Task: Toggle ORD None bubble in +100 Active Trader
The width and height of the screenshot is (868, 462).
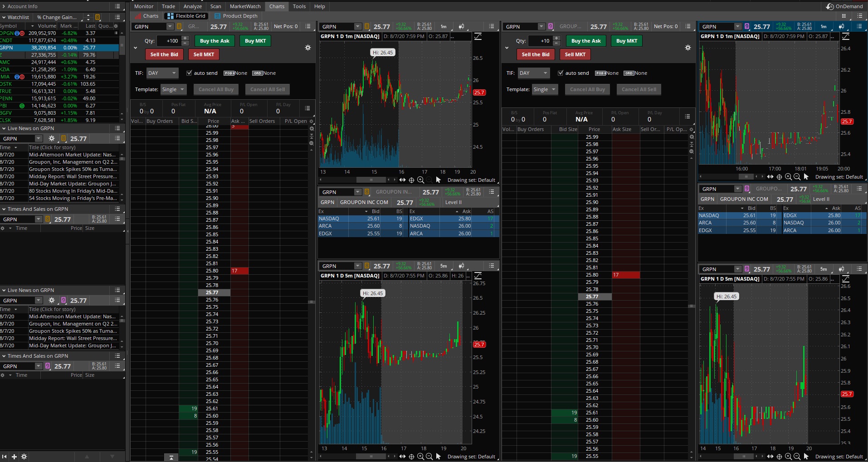Action: pyautogui.click(x=264, y=73)
